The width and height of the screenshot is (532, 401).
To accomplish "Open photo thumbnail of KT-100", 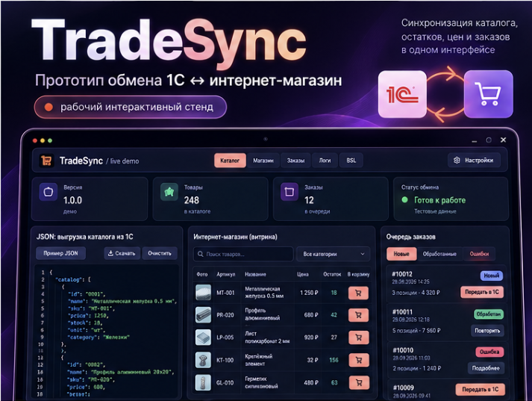I will click(x=203, y=360).
